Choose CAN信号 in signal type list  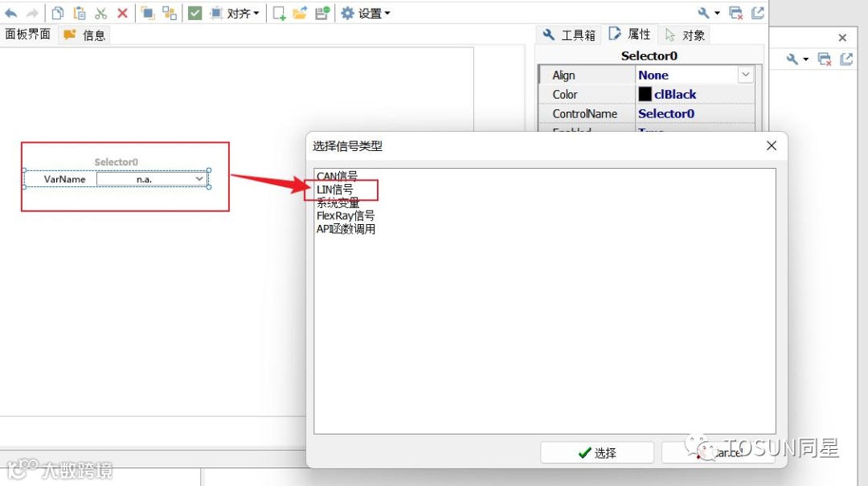click(337, 176)
